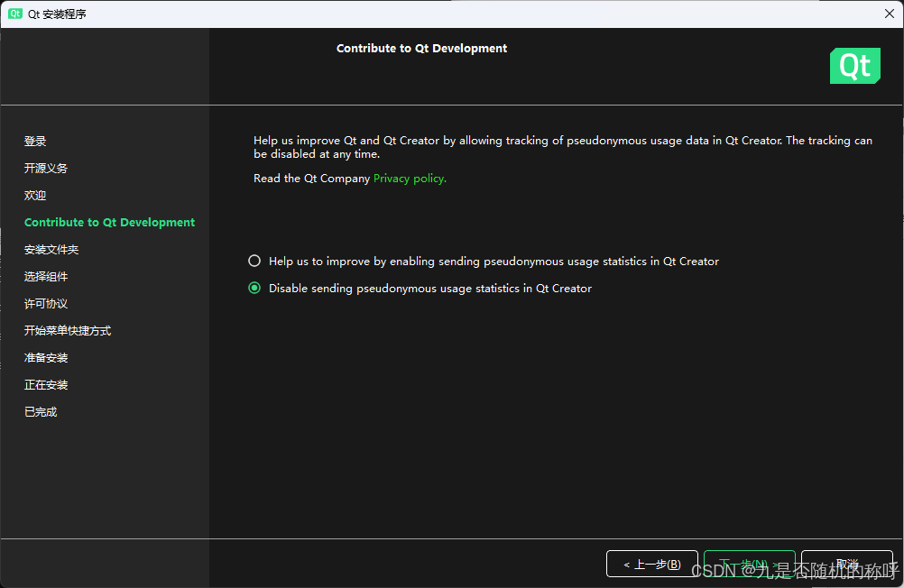The height and width of the screenshot is (588, 904).
Task: Click the Contribute to Qt Development page heading
Action: click(x=421, y=49)
